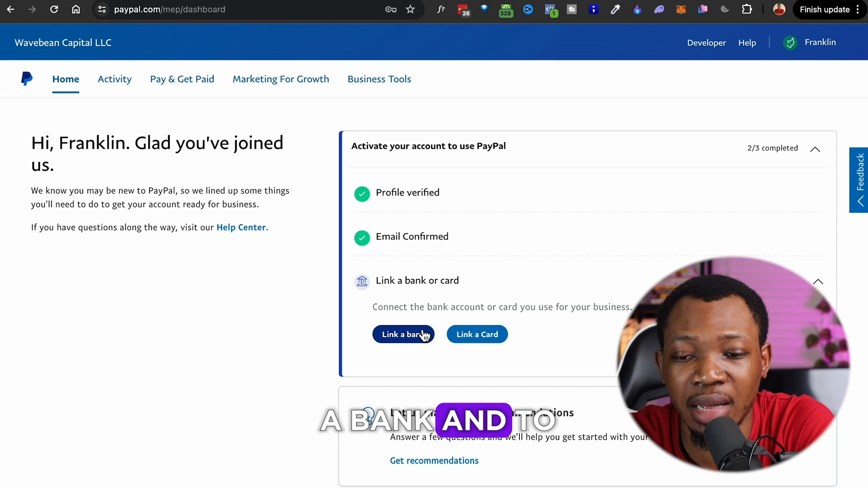Open the blue gem extension icon
Screen dimensions: 868x488
click(484, 9)
